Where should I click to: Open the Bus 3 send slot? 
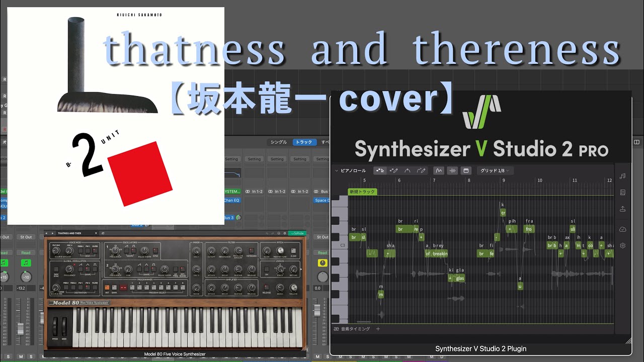click(x=228, y=218)
